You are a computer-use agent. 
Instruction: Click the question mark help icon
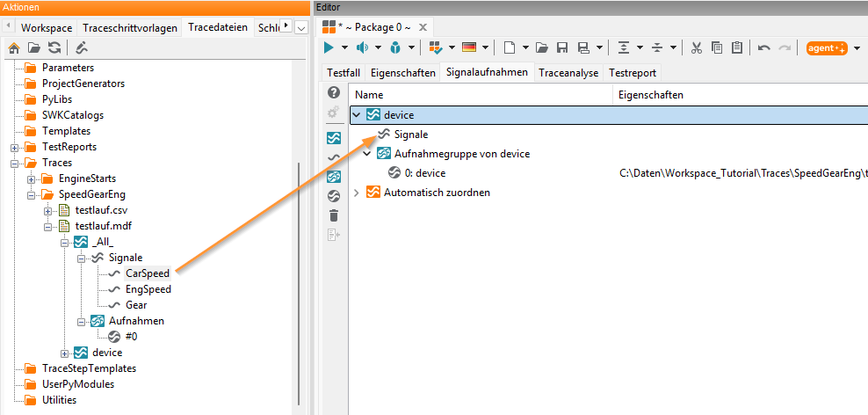tap(334, 92)
